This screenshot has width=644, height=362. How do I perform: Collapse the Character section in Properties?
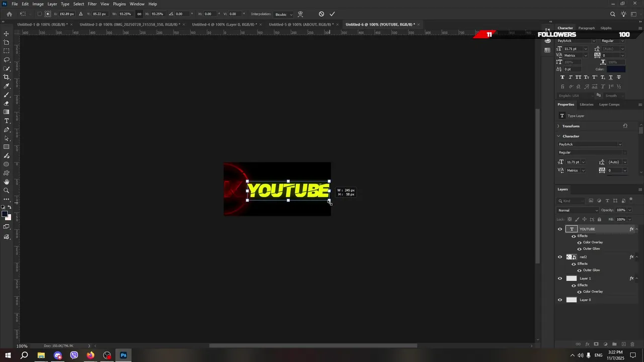point(558,136)
